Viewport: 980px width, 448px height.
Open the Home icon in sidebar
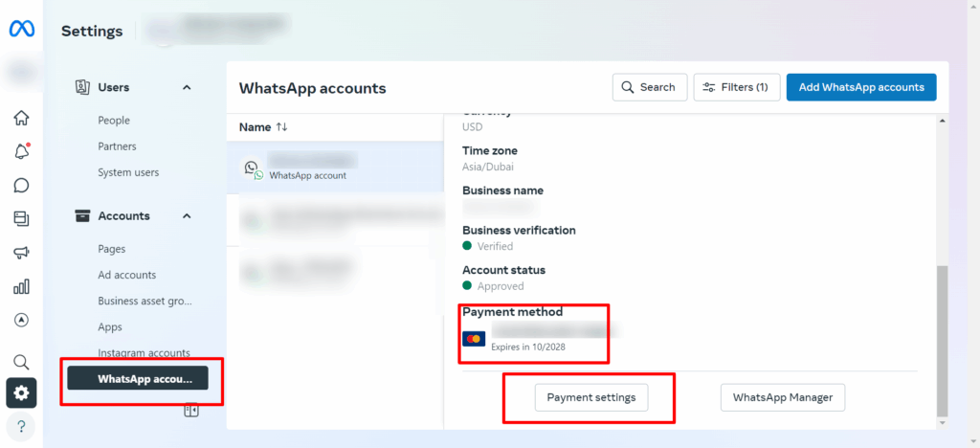point(21,118)
